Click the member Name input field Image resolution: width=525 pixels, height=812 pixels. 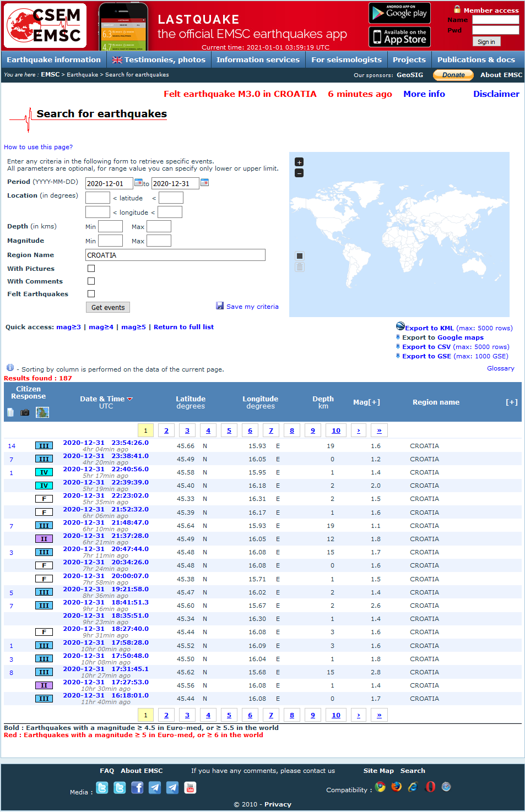(496, 20)
